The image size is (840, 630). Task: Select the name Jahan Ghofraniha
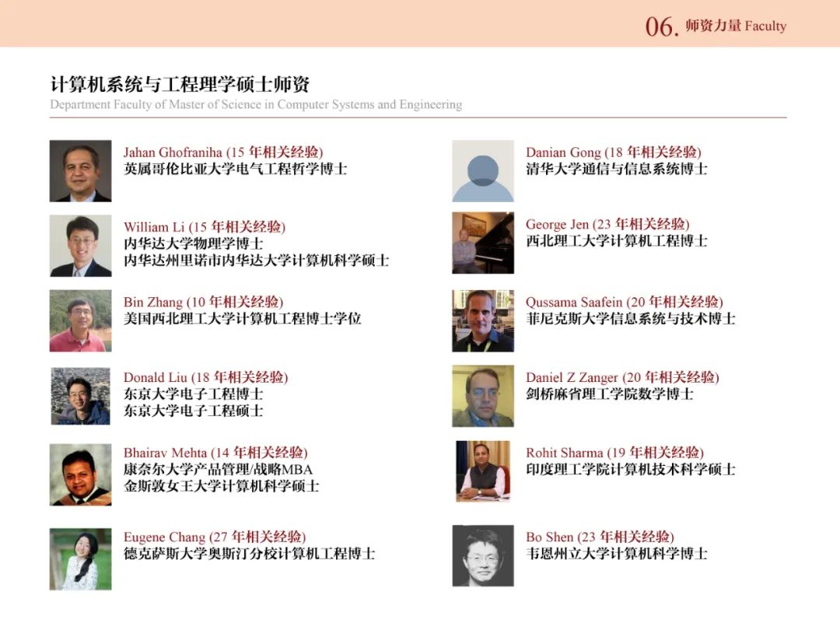click(173, 152)
